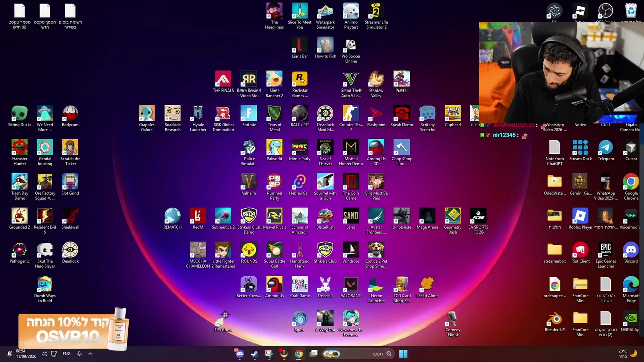The image size is (644, 362).
Task: Launch Counter-Strike 2 shortcut
Action: click(351, 119)
